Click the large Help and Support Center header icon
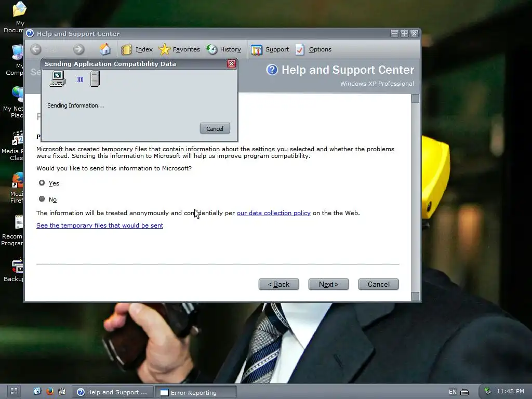Image resolution: width=532 pixels, height=399 pixels. pyautogui.click(x=272, y=70)
